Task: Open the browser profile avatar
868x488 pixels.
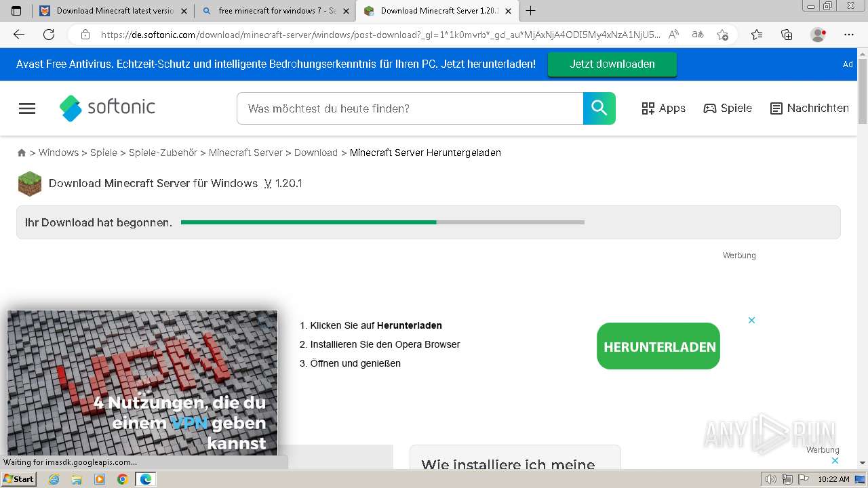Action: (x=818, y=35)
